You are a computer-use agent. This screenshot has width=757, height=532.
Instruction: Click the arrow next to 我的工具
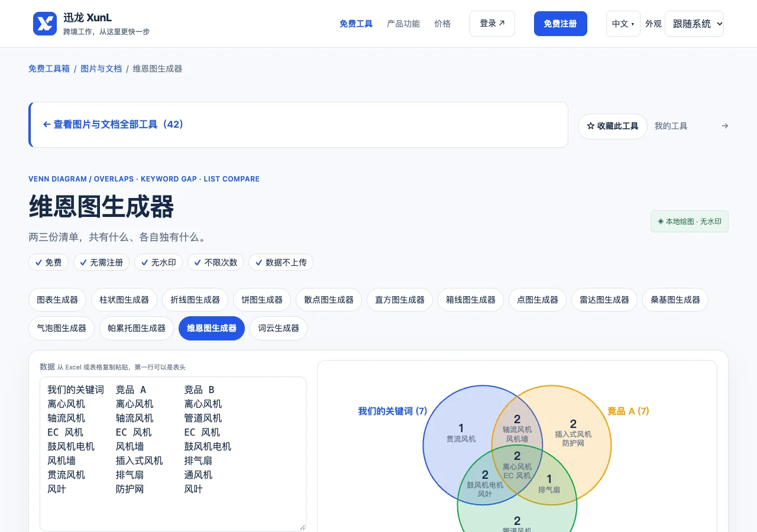(725, 126)
